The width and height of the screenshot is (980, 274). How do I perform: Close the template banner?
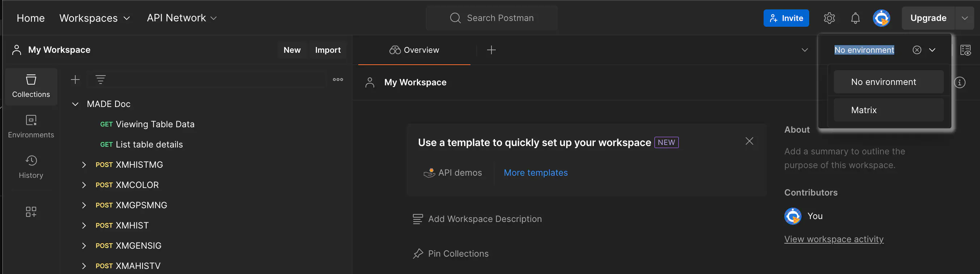click(x=749, y=141)
